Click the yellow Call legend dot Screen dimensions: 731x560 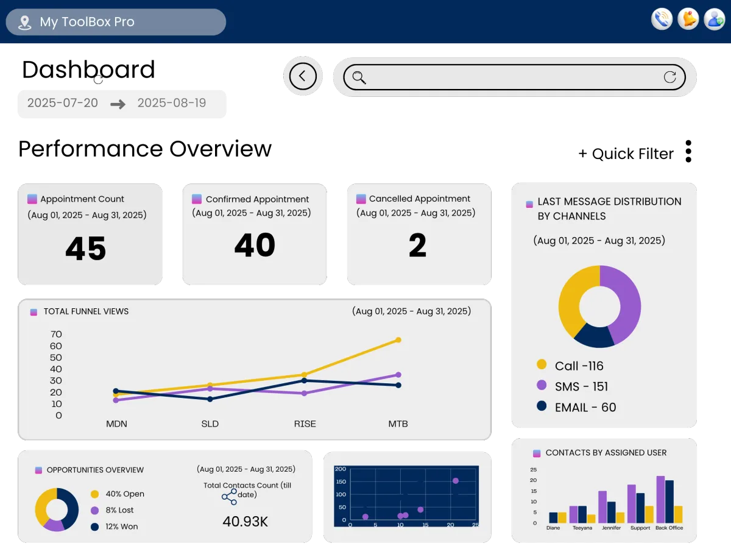coord(542,364)
